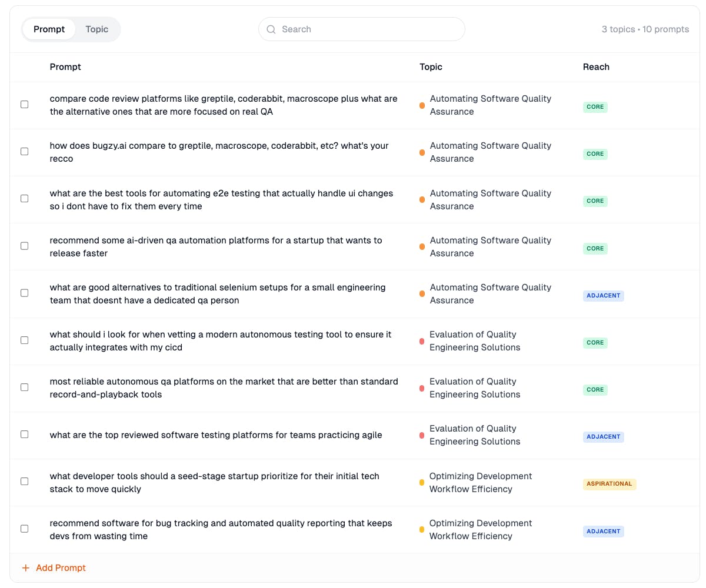Tick checkbox for bug tracking software prompt
The height and width of the screenshot is (588, 706).
25,529
